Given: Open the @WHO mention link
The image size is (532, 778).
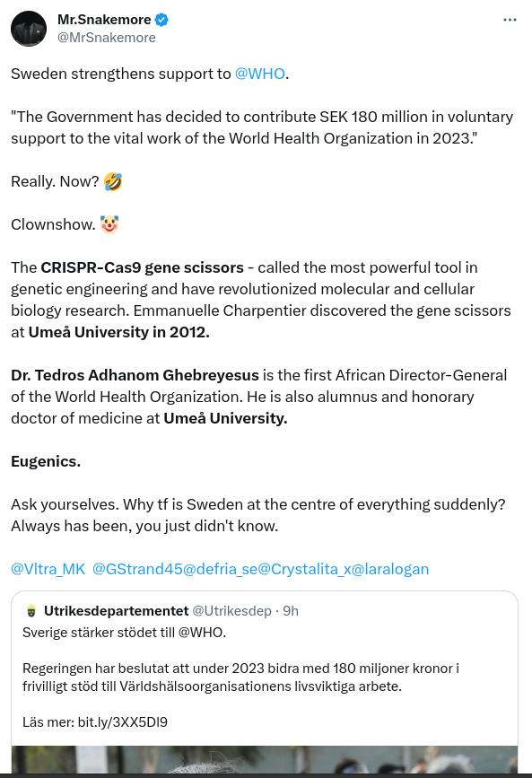Looking at the screenshot, I should pos(259,74).
